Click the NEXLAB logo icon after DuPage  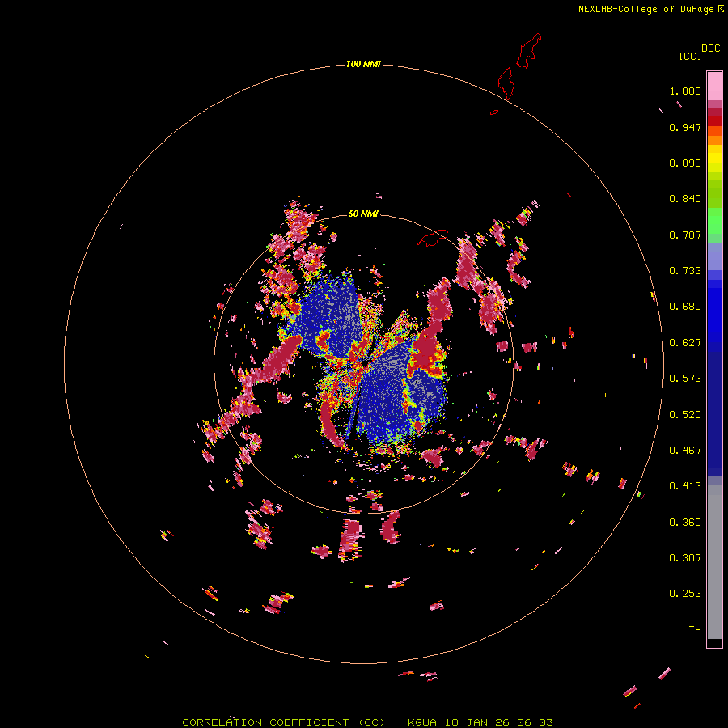721,8
